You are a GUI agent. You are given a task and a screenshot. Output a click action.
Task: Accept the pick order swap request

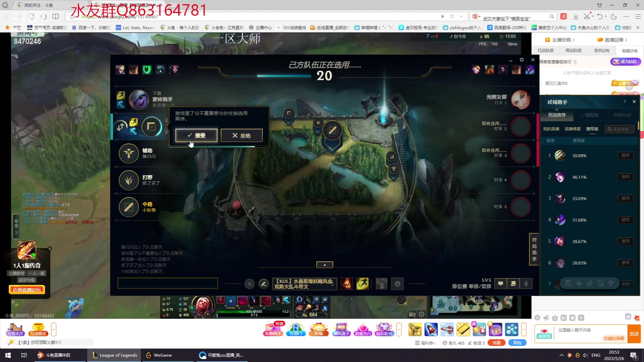click(x=196, y=135)
